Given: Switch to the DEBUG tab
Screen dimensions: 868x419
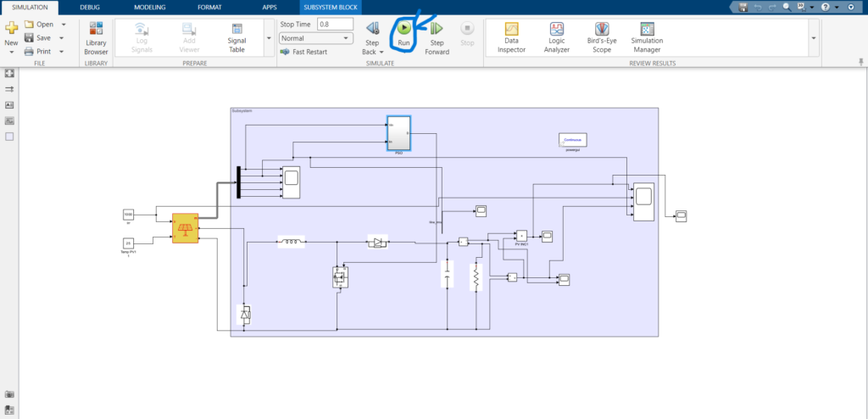Looking at the screenshot, I should (90, 7).
